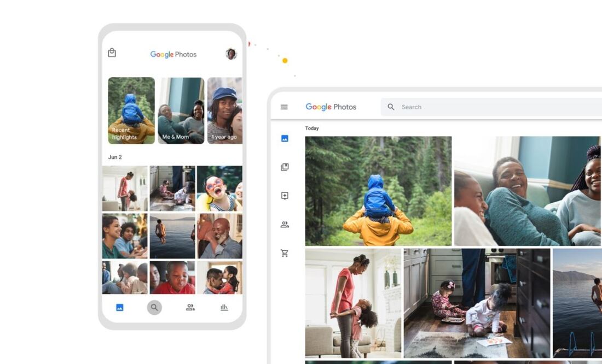Tap the profile avatar on the phone
This screenshot has height=364, width=602.
click(231, 54)
